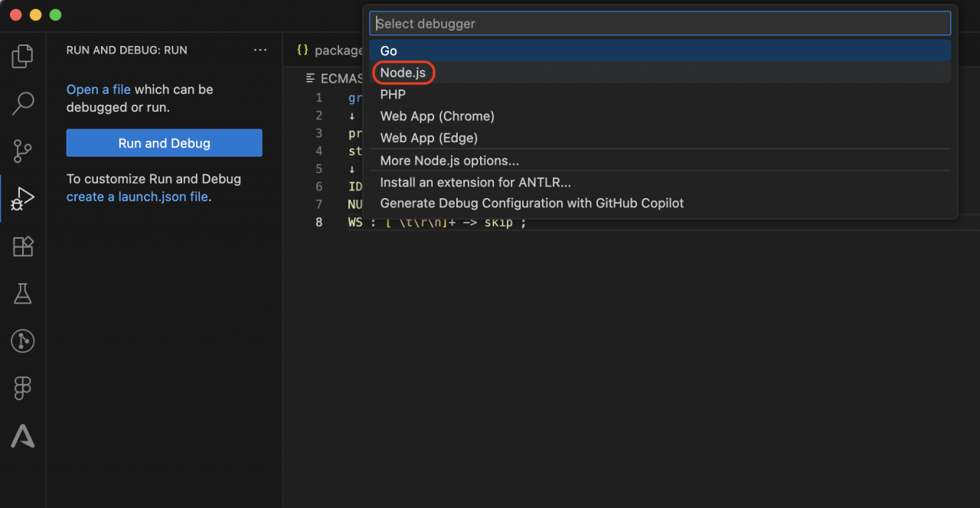Select the Run and Debug activity bar icon

click(22, 198)
